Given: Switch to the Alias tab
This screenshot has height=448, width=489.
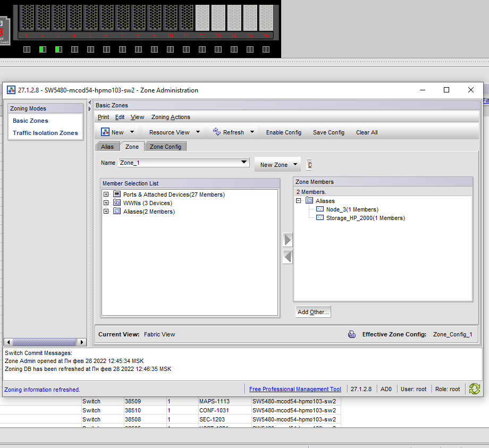Looking at the screenshot, I should coord(107,147).
